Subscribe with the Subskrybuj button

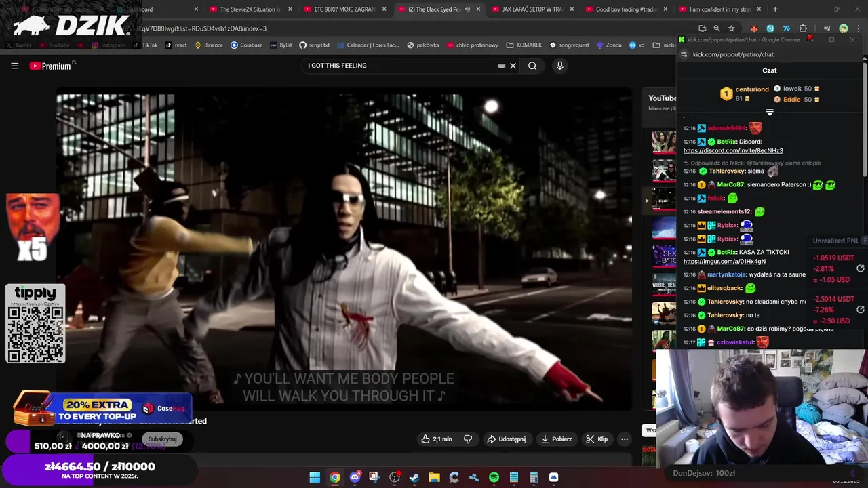[x=162, y=439]
